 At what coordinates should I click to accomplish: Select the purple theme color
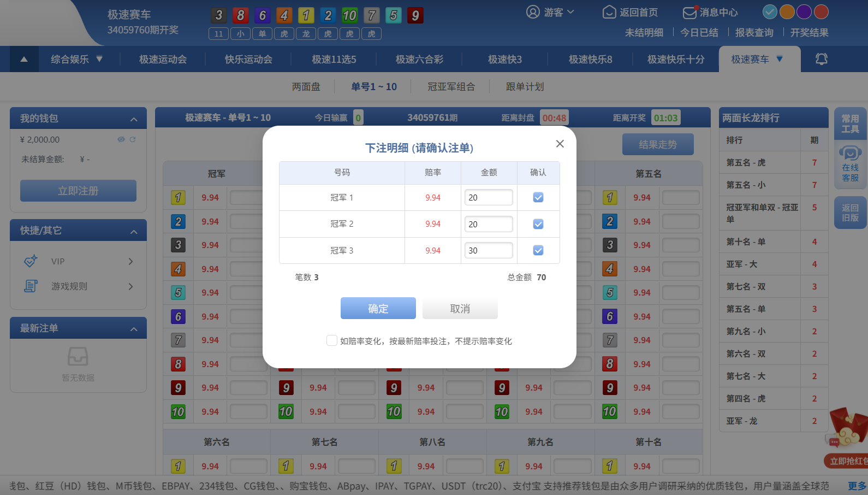[x=804, y=11]
